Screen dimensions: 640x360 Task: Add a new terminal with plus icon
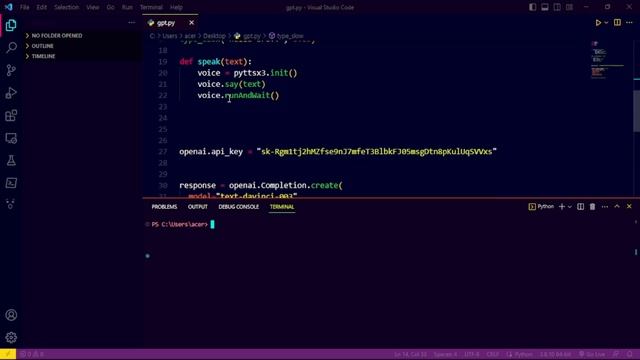click(562, 207)
